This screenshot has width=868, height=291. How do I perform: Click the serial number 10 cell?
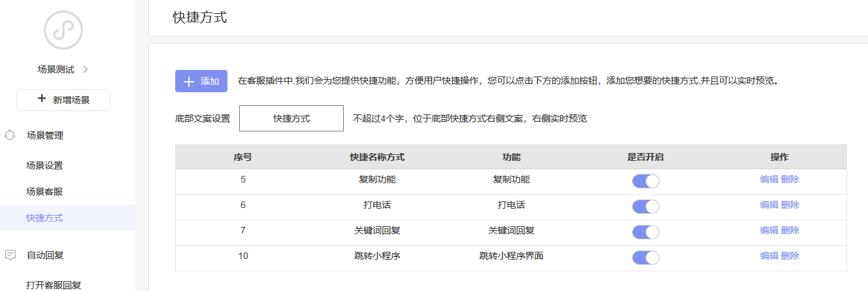(x=243, y=256)
